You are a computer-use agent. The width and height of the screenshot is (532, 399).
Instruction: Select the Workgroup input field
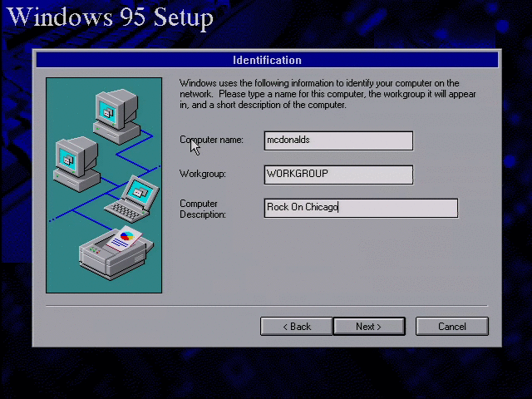(338, 175)
